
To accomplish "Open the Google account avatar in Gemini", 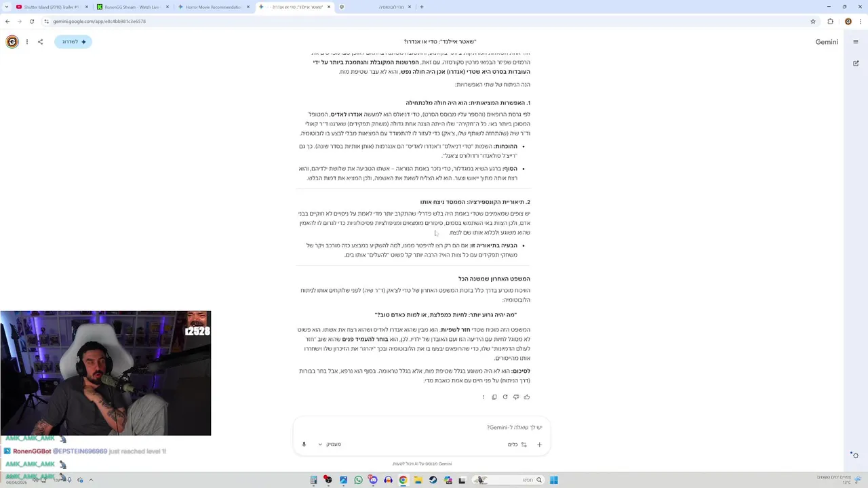I will click(12, 42).
